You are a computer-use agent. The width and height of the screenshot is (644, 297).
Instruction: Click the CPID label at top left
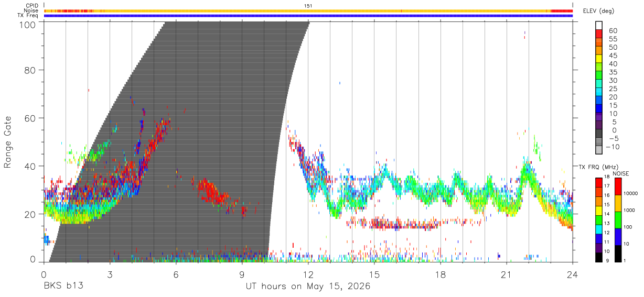(31, 6)
